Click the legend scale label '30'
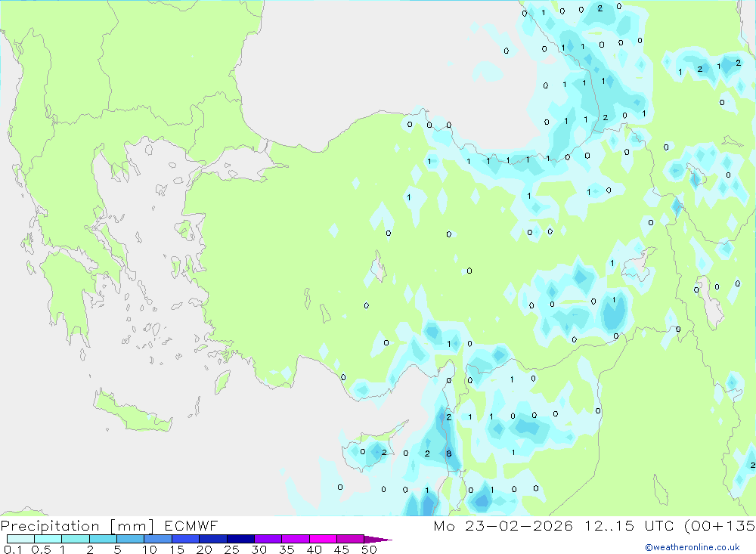Viewport: 756px width, 554px height. click(x=259, y=549)
